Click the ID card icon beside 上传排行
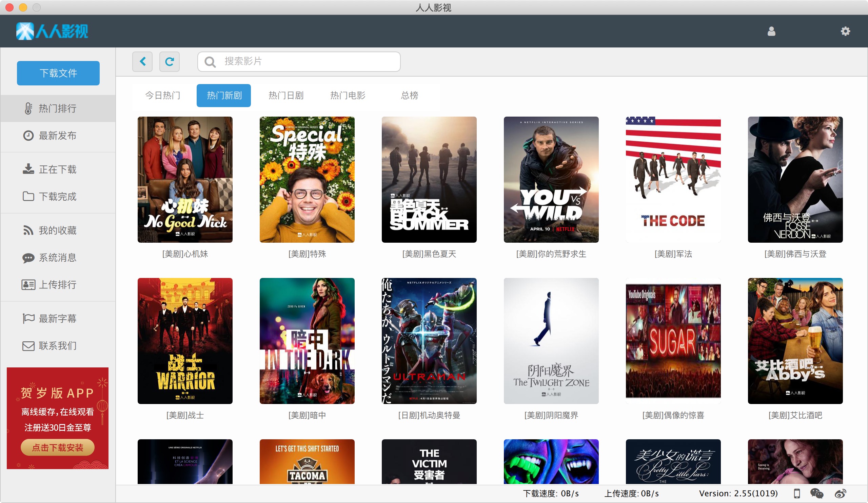 (x=28, y=285)
